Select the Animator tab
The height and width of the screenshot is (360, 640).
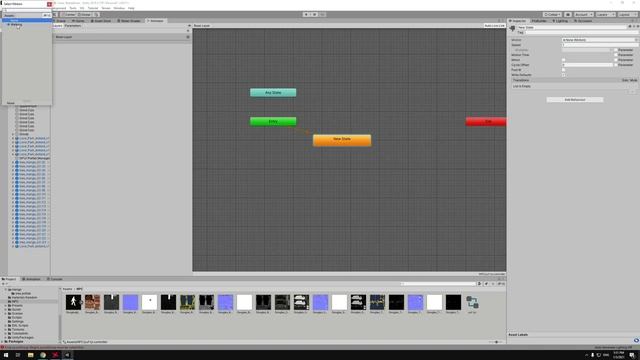click(x=156, y=21)
